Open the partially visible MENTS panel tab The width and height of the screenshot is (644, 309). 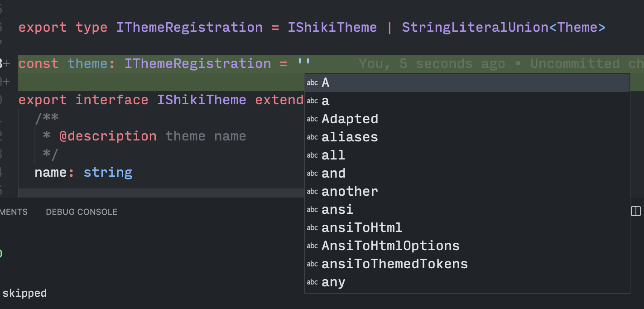(14, 212)
